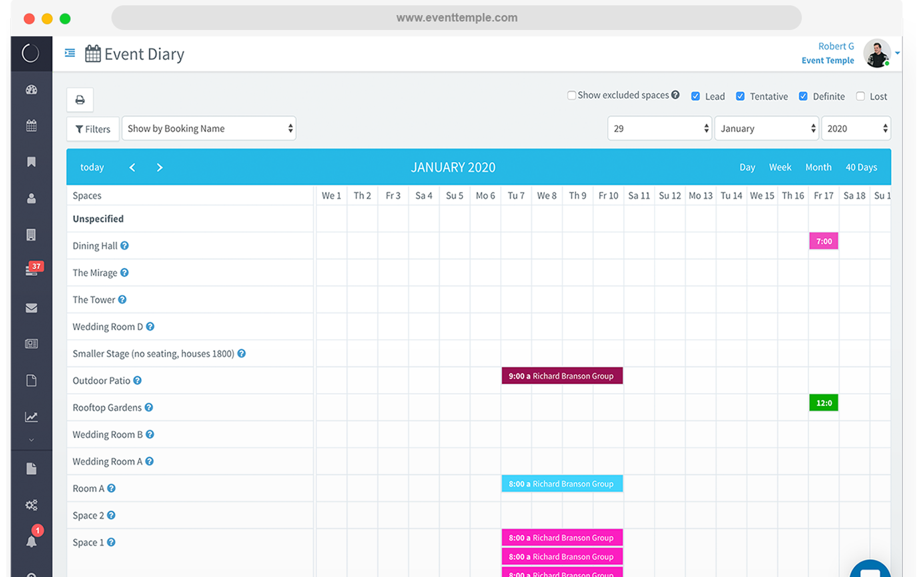Uncheck the Lead status checkbox
Image resolution: width=924 pixels, height=577 pixels.
(x=696, y=96)
